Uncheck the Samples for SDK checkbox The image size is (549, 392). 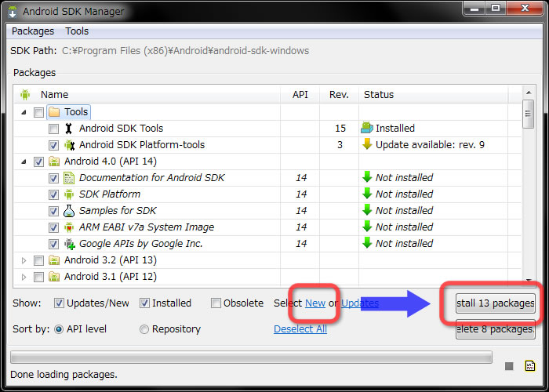pyautogui.click(x=53, y=211)
